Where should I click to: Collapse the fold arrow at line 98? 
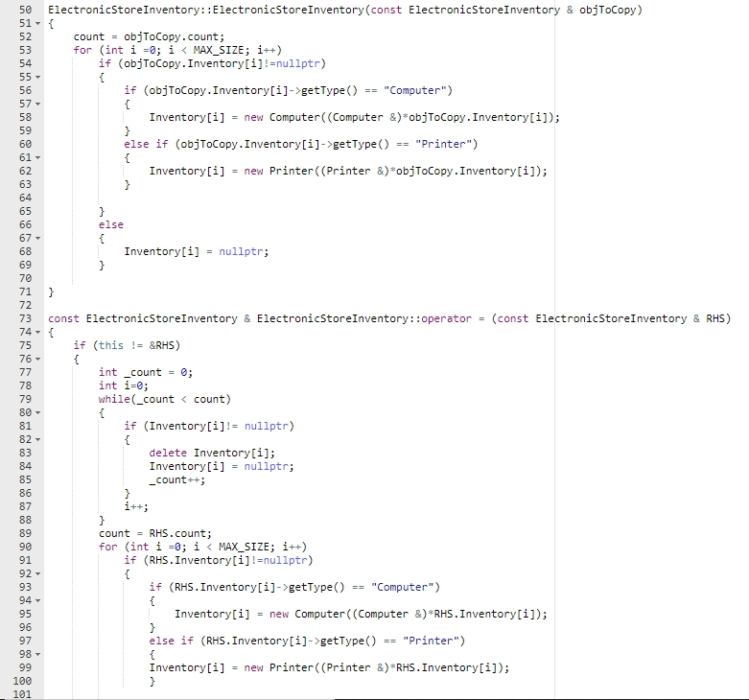pyautogui.click(x=37, y=654)
